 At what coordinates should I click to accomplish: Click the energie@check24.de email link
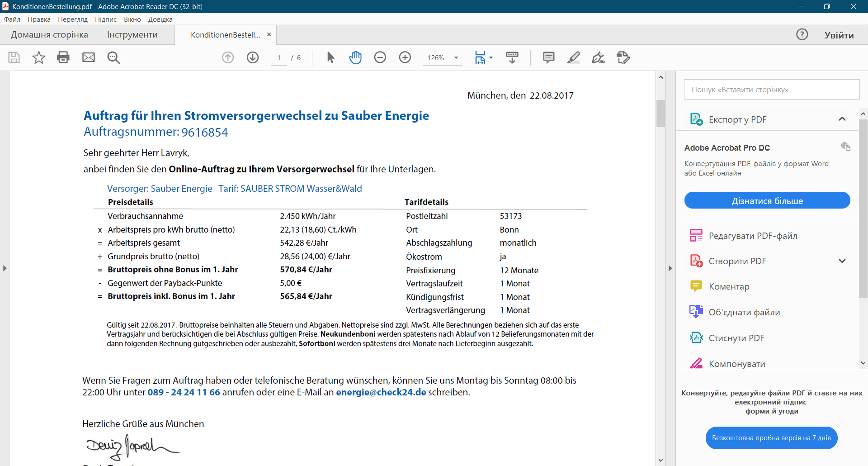(381, 392)
